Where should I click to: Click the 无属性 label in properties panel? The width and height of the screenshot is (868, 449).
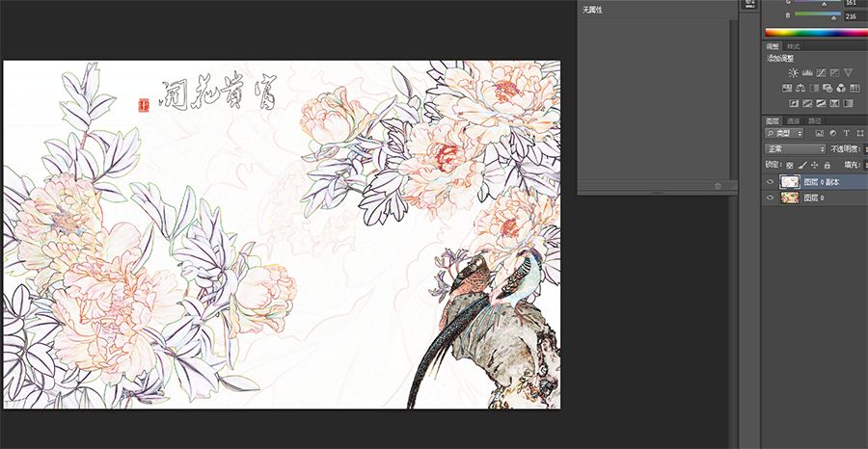pos(592,10)
